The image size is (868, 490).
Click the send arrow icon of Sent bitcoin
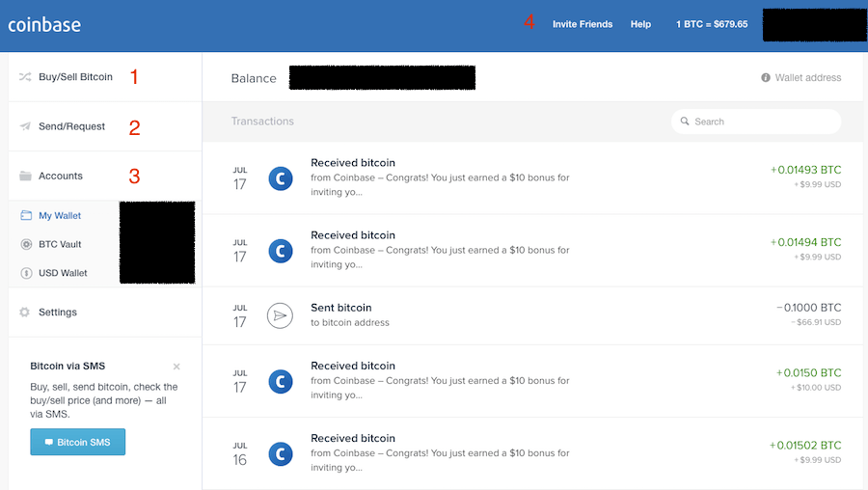click(280, 315)
